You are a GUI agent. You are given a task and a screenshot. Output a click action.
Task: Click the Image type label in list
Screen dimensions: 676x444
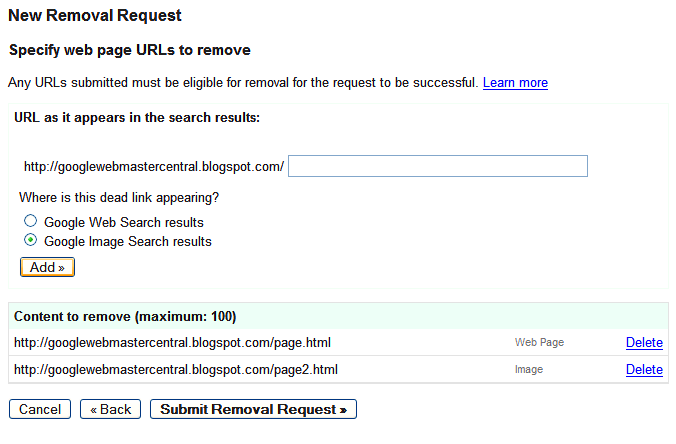coord(529,369)
